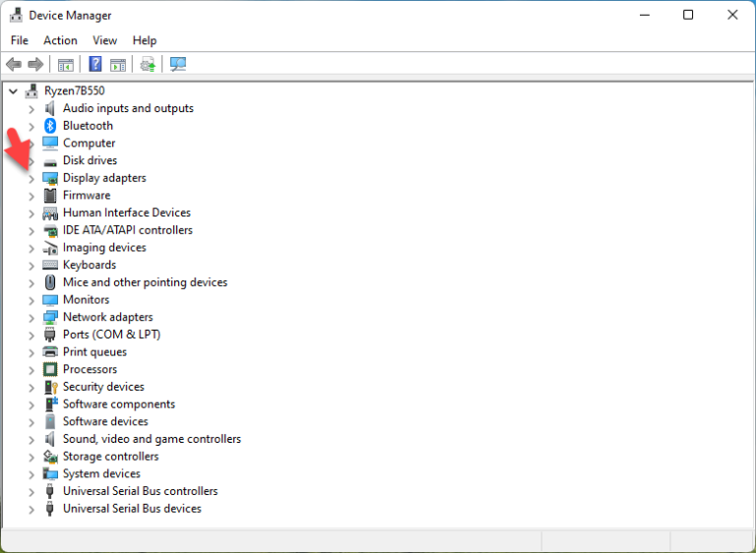756x553 pixels.
Task: Expand the Software devices chevron
Action: click(x=31, y=422)
